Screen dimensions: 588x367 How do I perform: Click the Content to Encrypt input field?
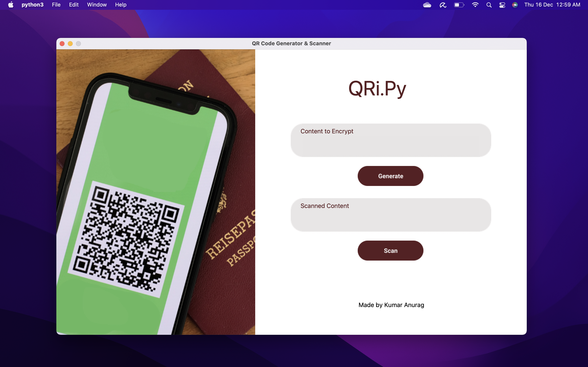click(390, 140)
